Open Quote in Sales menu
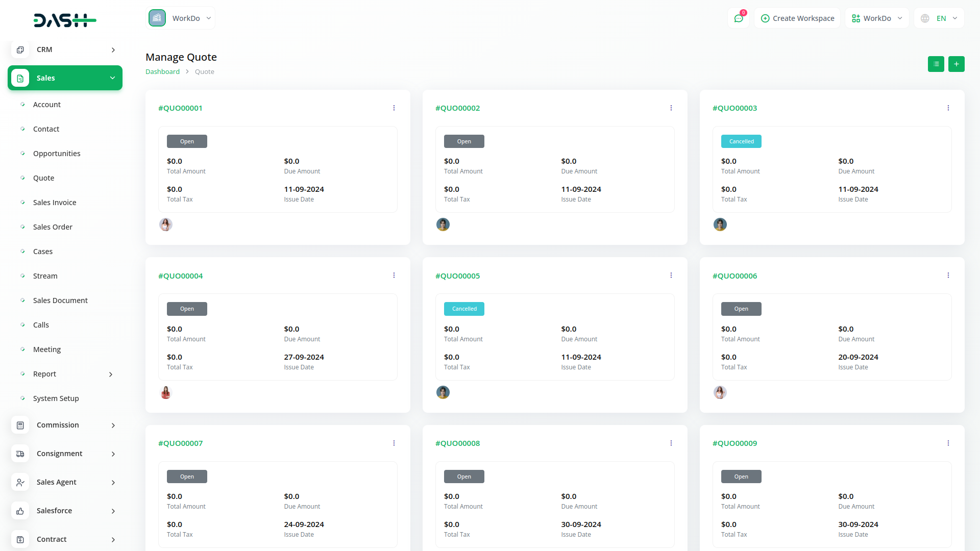 click(x=43, y=178)
